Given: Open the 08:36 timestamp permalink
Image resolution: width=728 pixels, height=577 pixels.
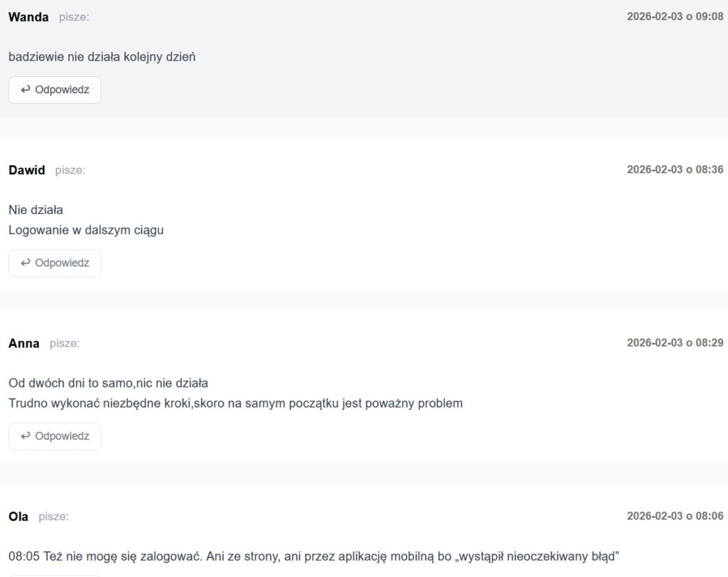Looking at the screenshot, I should (x=675, y=169).
